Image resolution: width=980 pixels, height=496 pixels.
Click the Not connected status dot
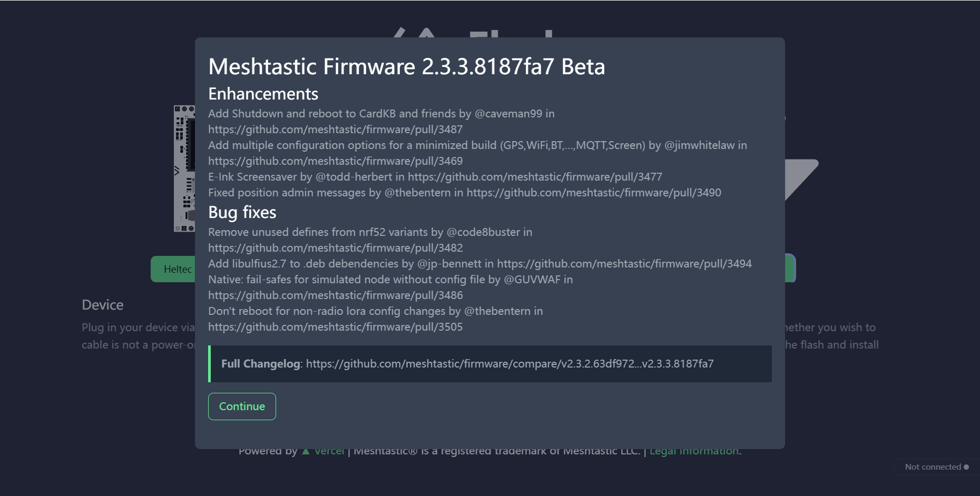point(966,467)
